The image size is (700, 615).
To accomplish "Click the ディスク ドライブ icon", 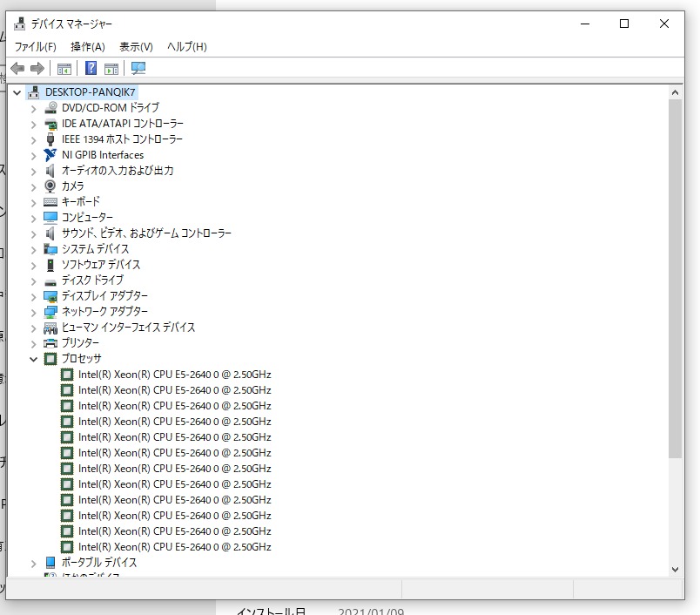I will [x=50, y=282].
